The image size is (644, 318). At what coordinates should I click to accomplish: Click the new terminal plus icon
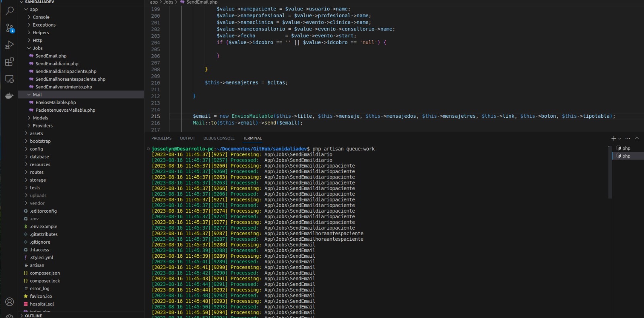point(613,138)
